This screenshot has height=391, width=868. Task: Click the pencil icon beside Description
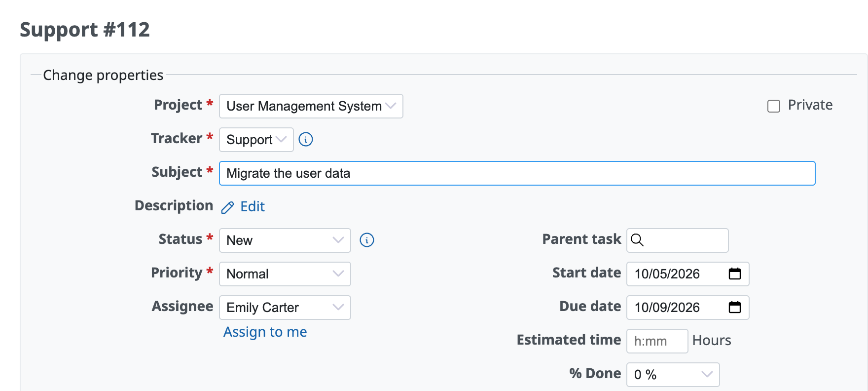(227, 207)
